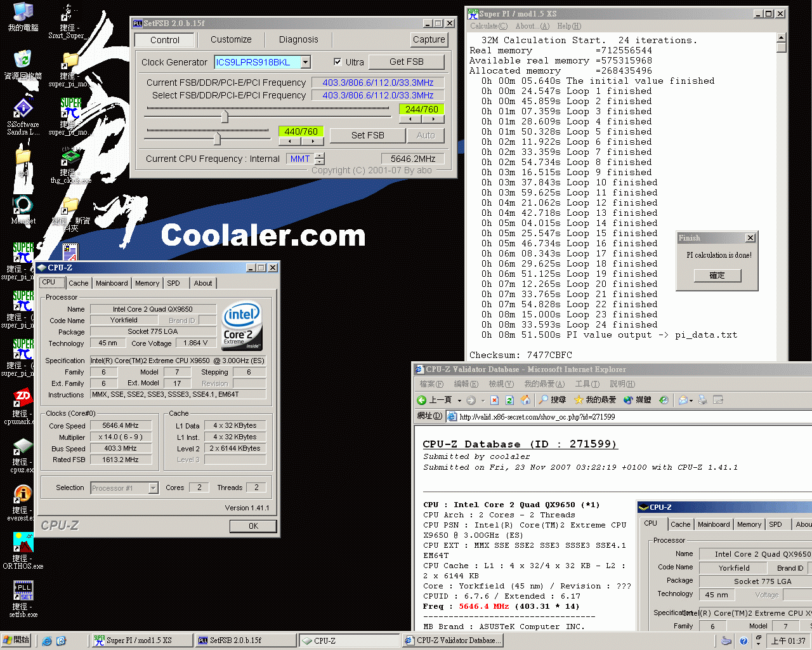The width and height of the screenshot is (812, 650).
Task: Open the IE forward button dropdown arrow
Action: [x=483, y=401]
